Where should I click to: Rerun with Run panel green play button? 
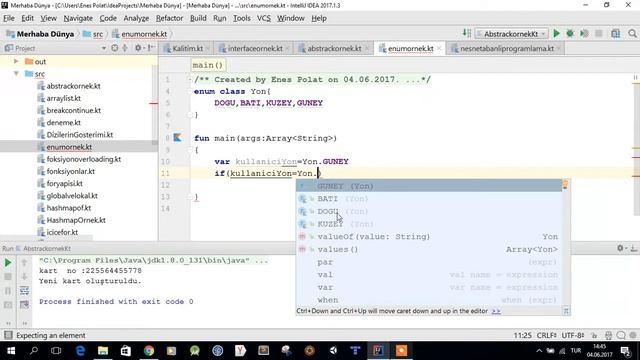(x=8, y=262)
